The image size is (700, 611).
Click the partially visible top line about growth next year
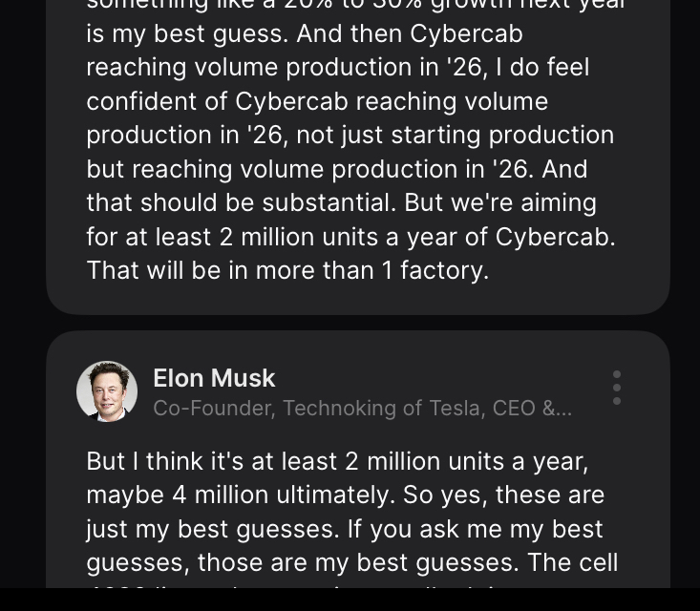[x=355, y=6]
